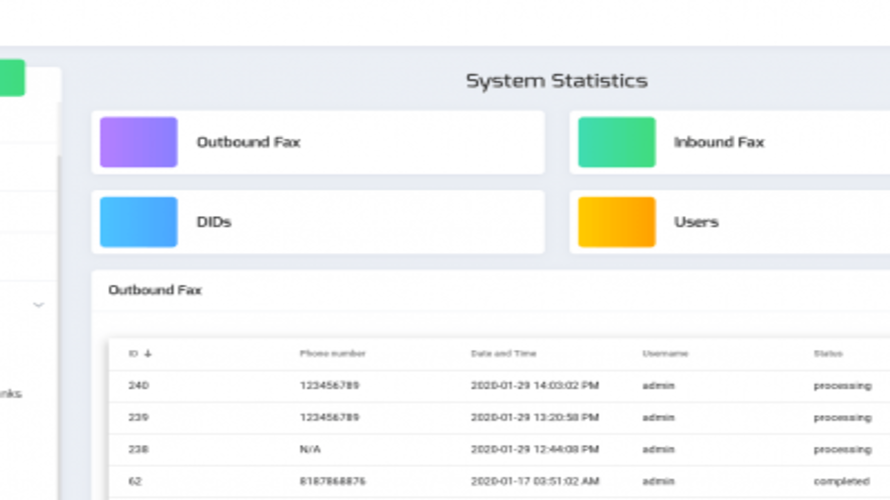The height and width of the screenshot is (500, 890).
Task: Click the purple Outbound Fax icon tile
Action: 138,142
